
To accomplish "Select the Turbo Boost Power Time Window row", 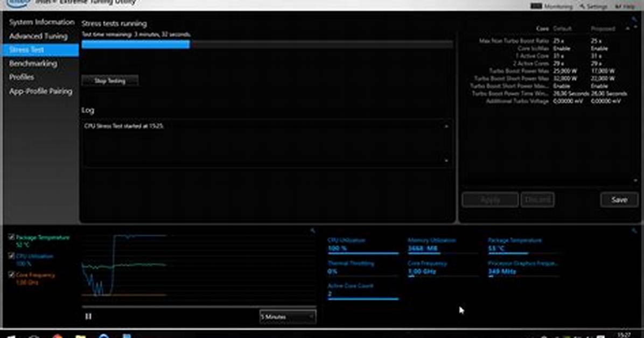I will pyautogui.click(x=550, y=93).
